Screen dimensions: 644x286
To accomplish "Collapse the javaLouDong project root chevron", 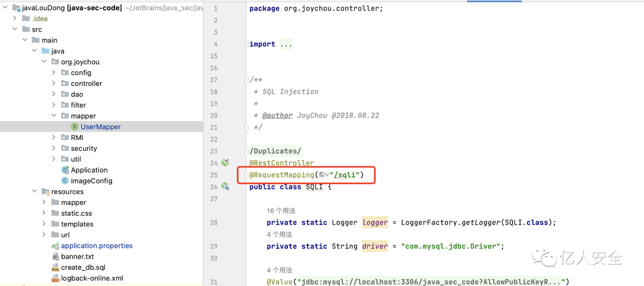I will (5, 8).
